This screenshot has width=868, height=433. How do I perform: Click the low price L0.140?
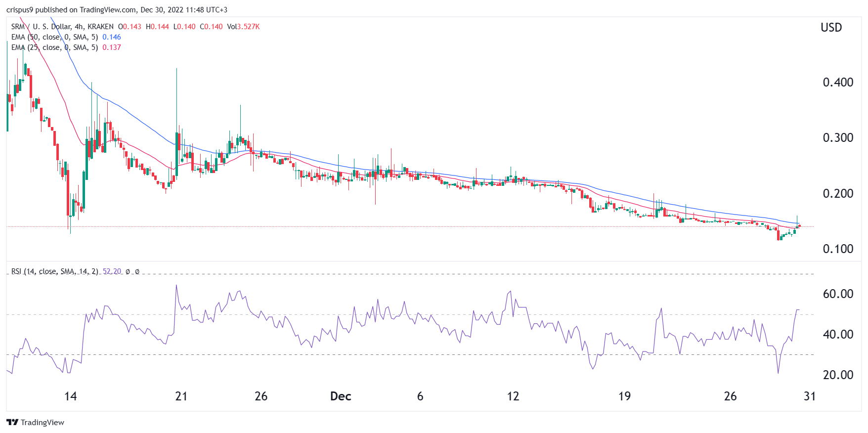(x=184, y=27)
